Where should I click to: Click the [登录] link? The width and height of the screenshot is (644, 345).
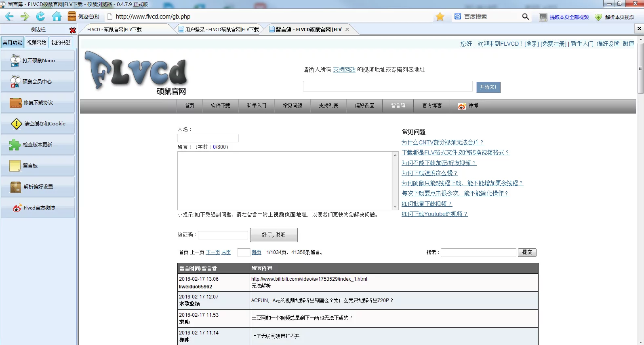(531, 44)
